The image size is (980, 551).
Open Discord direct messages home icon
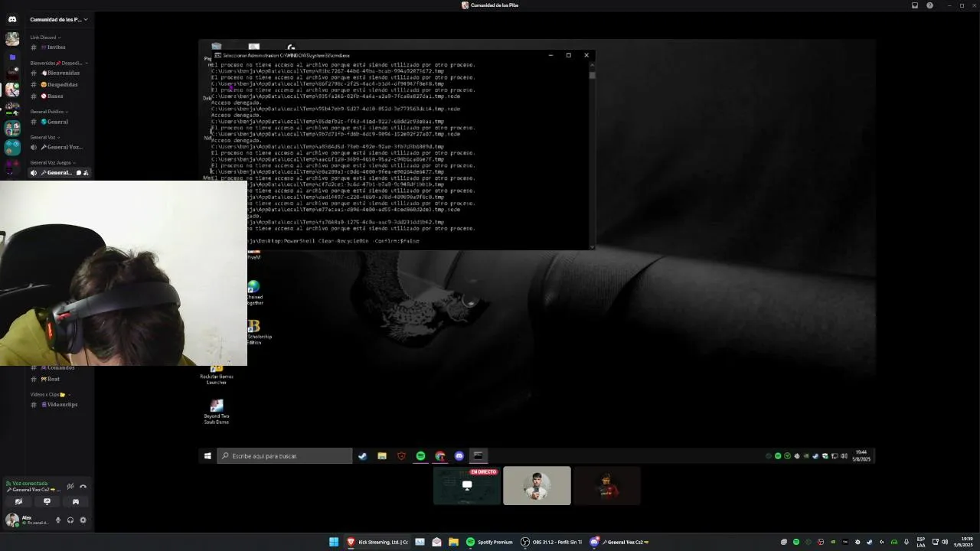click(12, 19)
